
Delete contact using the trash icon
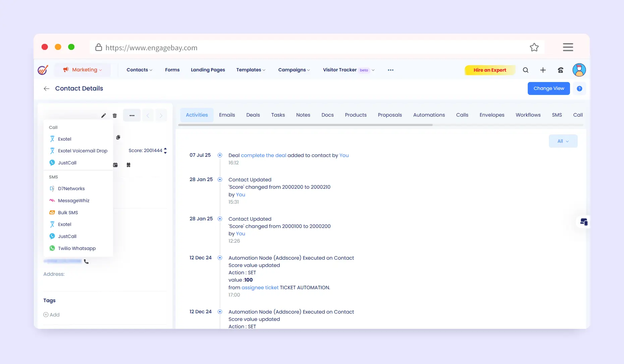tap(115, 116)
